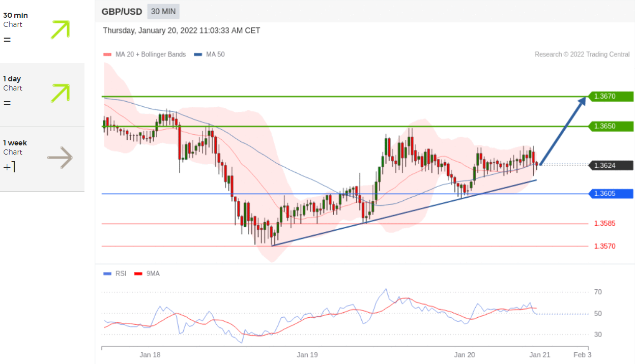
Task: Click the 30 min chart green arrow
Action: tap(60, 29)
